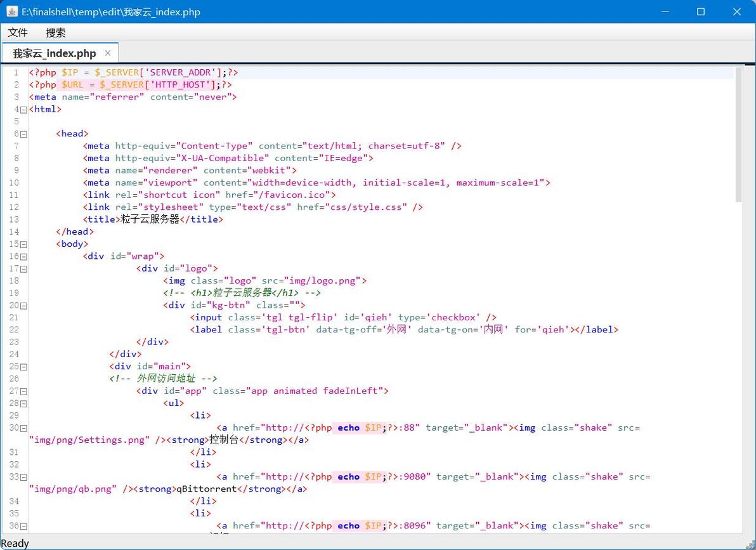
Task: Click the 'HTTP_HOST' string on line 2
Action: tap(181, 84)
